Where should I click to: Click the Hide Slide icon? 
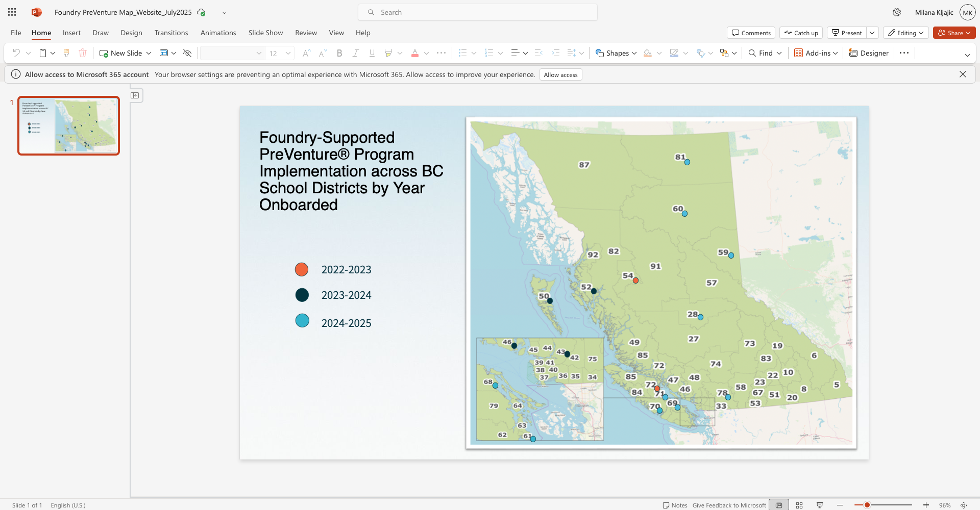coord(187,53)
